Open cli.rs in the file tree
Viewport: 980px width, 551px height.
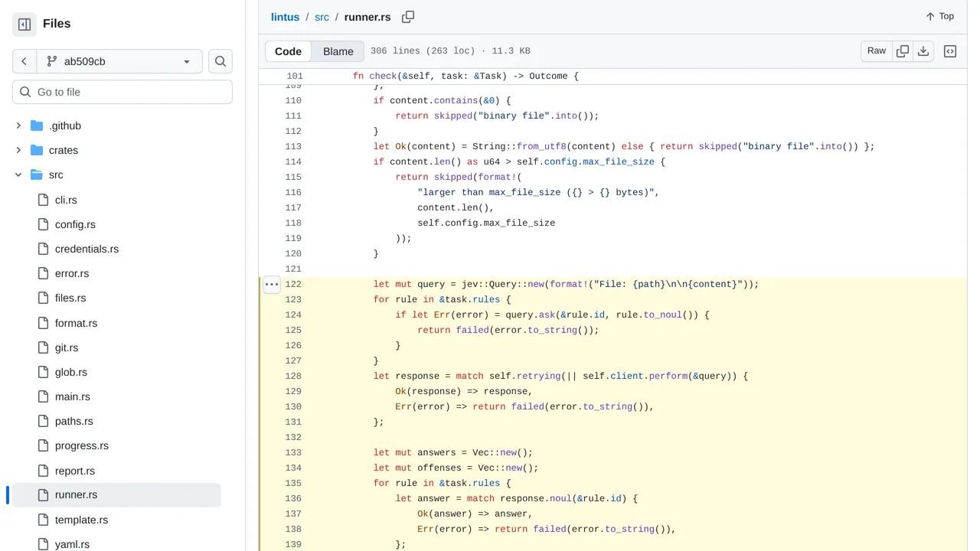pos(66,200)
